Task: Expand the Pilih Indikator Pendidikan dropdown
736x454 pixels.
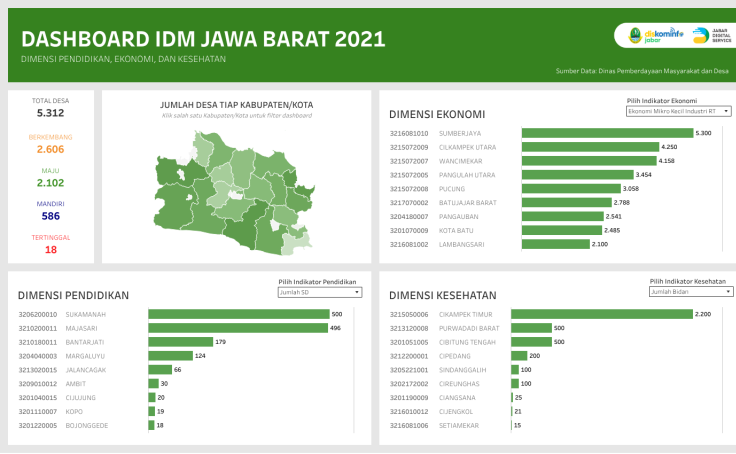Action: click(x=319, y=292)
